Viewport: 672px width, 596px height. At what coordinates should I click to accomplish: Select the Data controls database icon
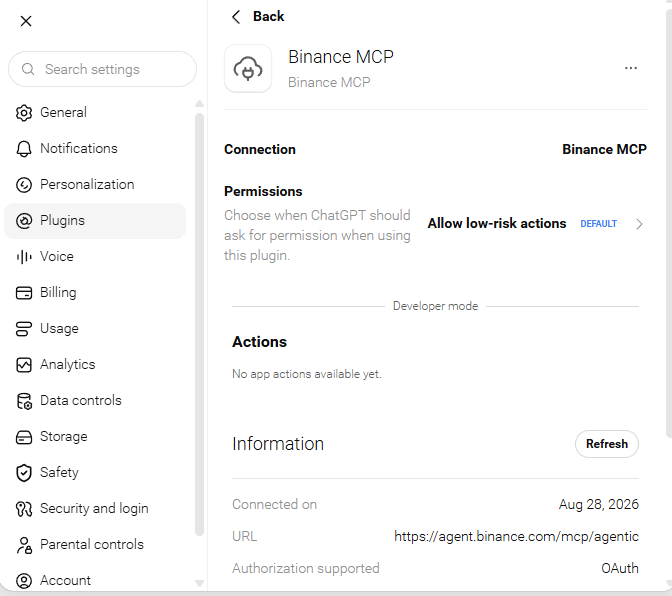coord(24,401)
